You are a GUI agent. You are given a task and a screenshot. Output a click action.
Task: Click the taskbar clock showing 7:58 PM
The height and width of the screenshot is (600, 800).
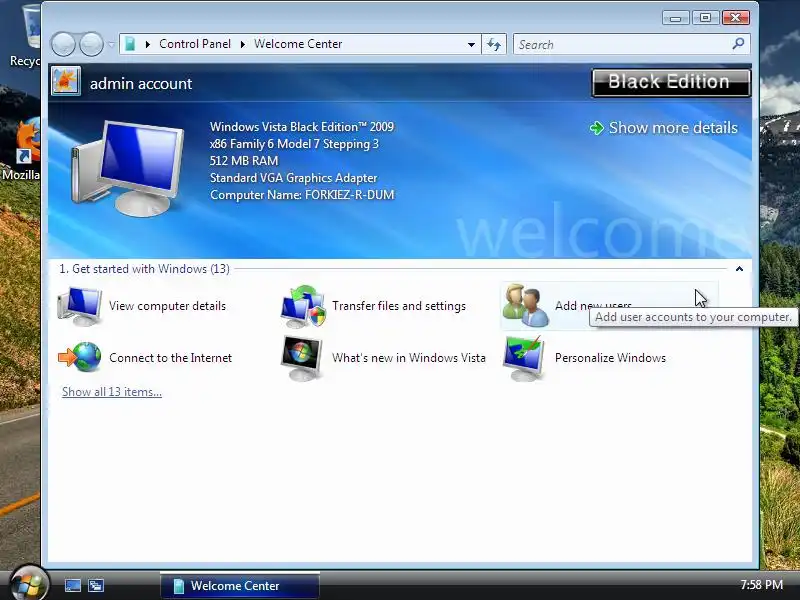point(761,585)
